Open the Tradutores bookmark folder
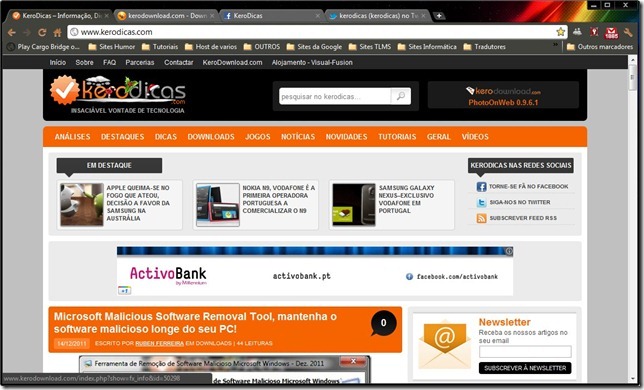644x390 pixels. coord(485,47)
